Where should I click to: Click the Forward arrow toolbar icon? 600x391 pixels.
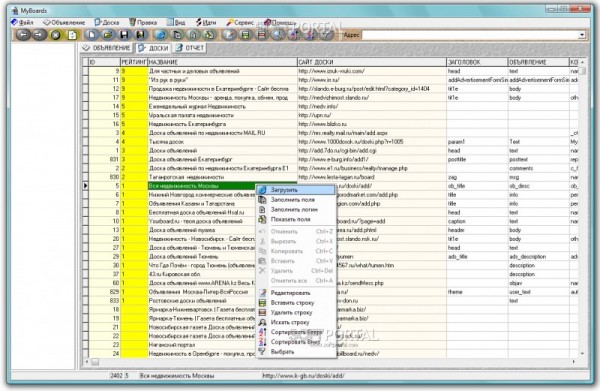(39, 35)
